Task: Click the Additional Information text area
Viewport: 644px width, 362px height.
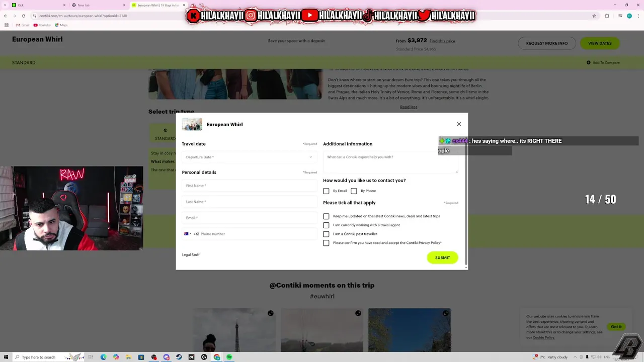Action: tap(390, 162)
